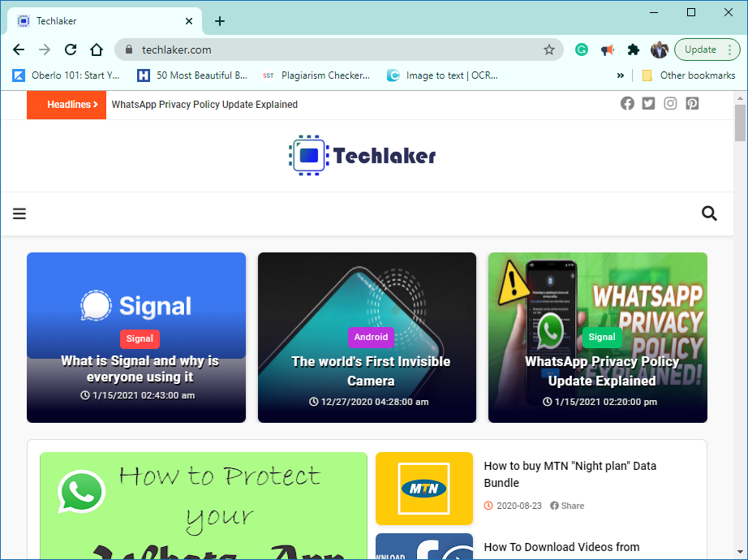The height and width of the screenshot is (560, 748).
Task: Click the address bar showing techlaker.com
Action: click(338, 50)
